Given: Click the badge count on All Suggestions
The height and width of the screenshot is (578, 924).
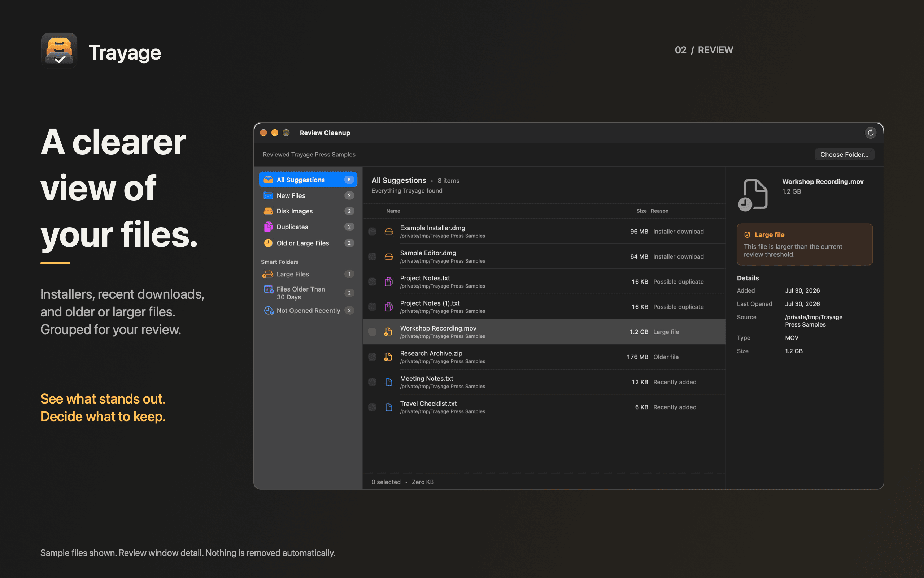Looking at the screenshot, I should [349, 180].
